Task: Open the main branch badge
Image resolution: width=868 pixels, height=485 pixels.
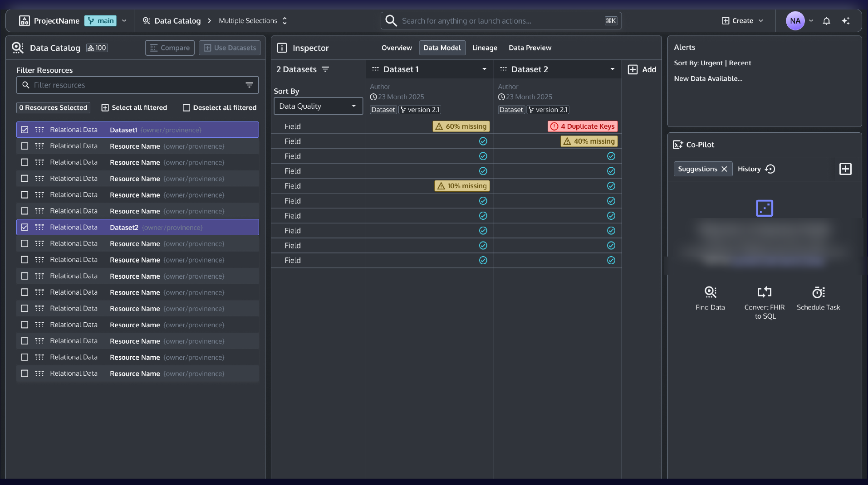Action: (101, 21)
